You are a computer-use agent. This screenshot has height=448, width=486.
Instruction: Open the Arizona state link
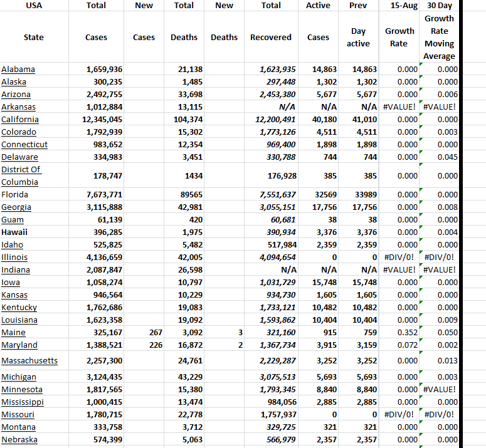(x=16, y=95)
